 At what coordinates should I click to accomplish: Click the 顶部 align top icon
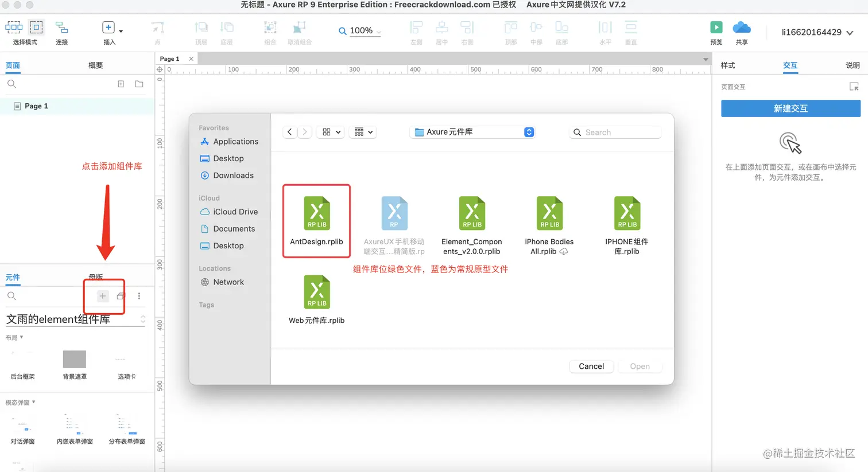[510, 27]
